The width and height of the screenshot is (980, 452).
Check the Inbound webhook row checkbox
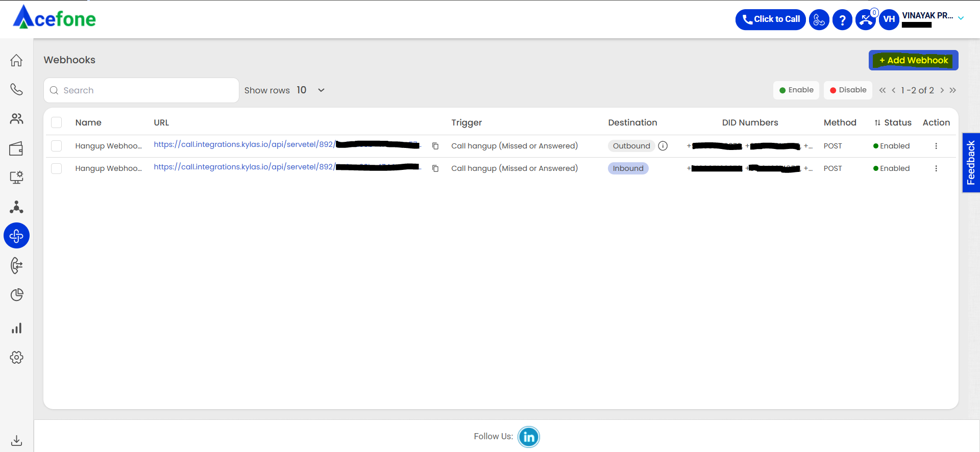[x=57, y=168]
